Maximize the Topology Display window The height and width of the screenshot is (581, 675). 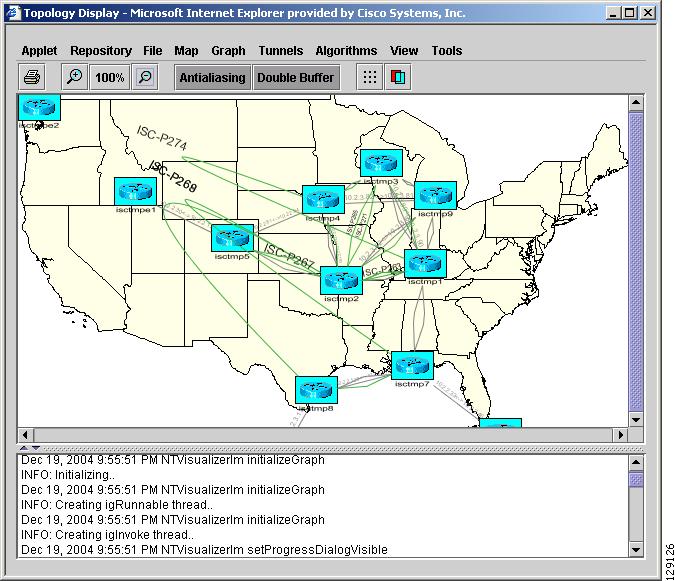[x=629, y=13]
